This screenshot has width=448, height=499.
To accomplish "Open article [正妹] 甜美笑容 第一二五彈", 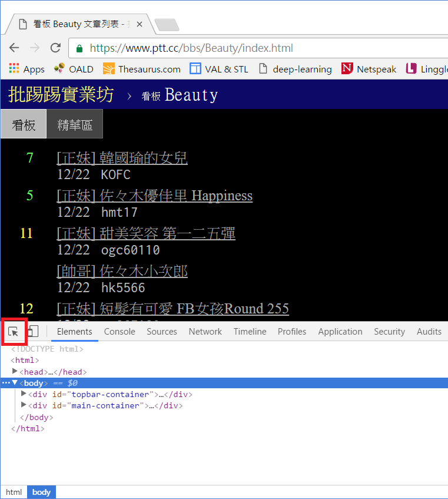I will coord(146,233).
